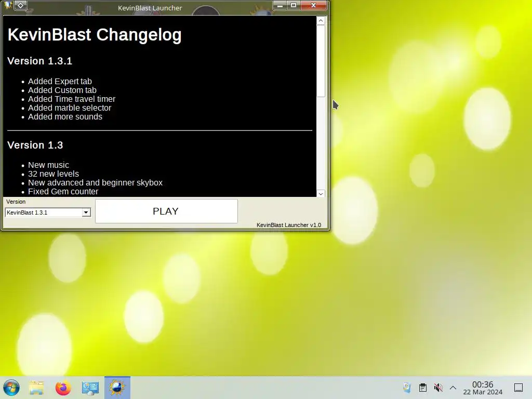The height and width of the screenshot is (399, 532).
Task: Click the recycle bin tray icon
Action: pos(407,388)
